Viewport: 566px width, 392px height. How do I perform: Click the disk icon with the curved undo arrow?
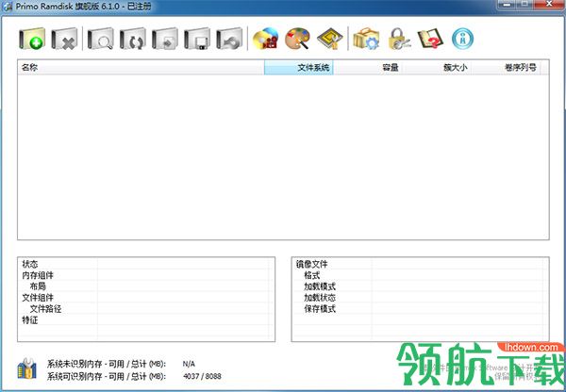229,39
